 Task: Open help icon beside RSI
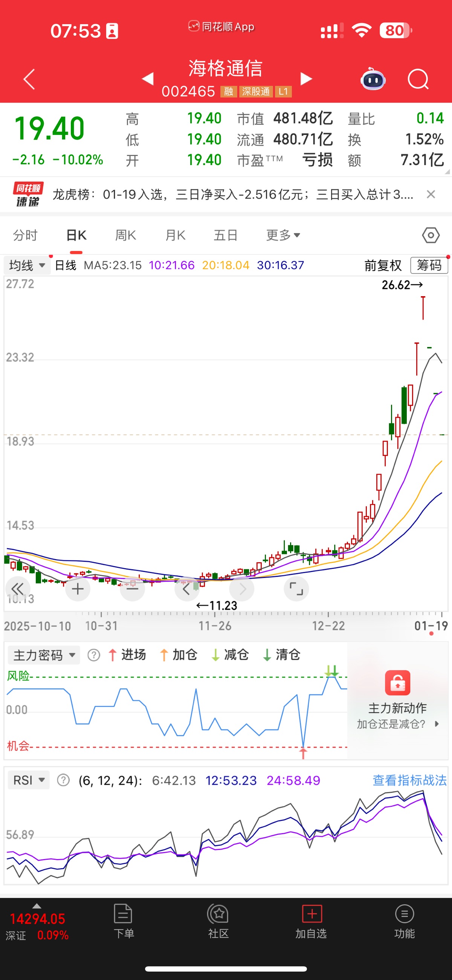(63, 780)
